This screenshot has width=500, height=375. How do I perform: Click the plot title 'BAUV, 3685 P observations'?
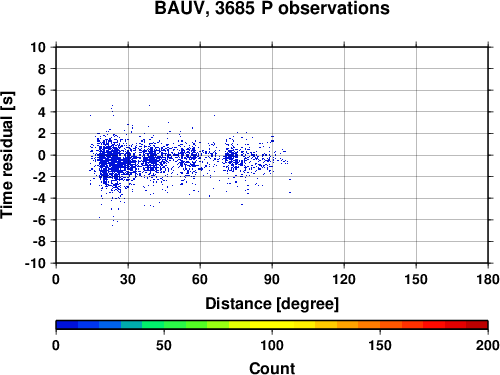272,8
